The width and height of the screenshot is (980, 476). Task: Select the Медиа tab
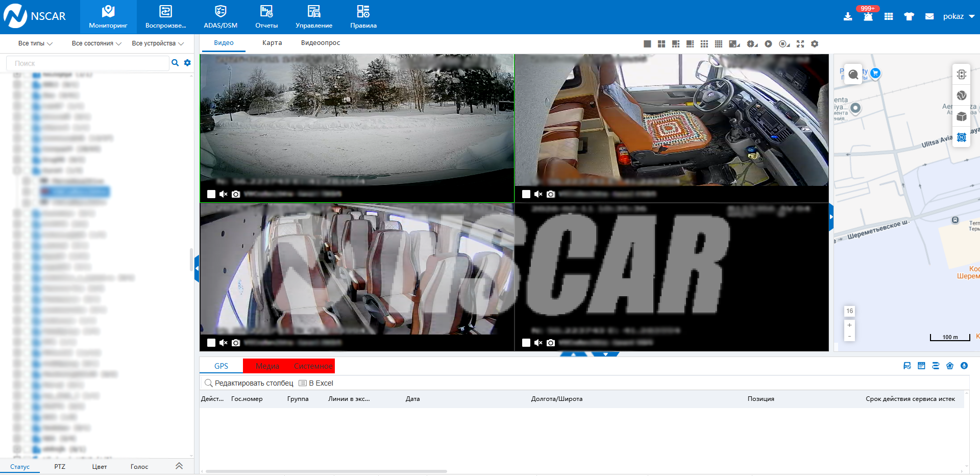(x=267, y=366)
